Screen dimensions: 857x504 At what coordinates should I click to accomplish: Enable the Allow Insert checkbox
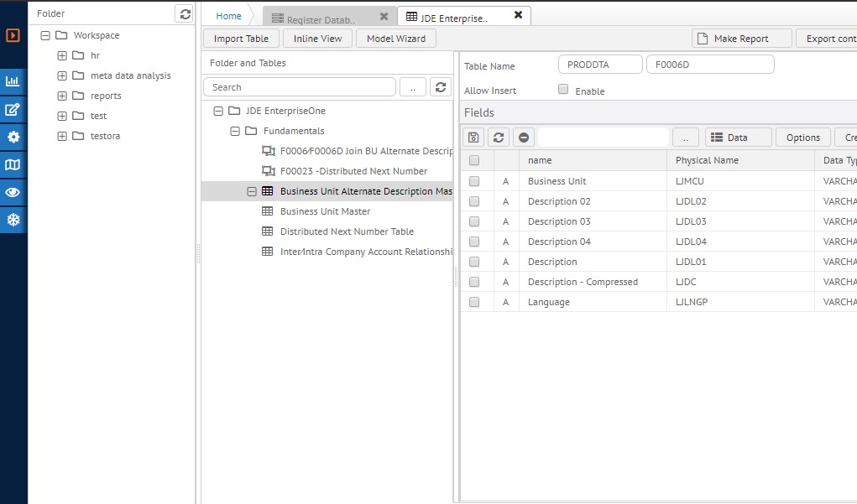click(563, 90)
